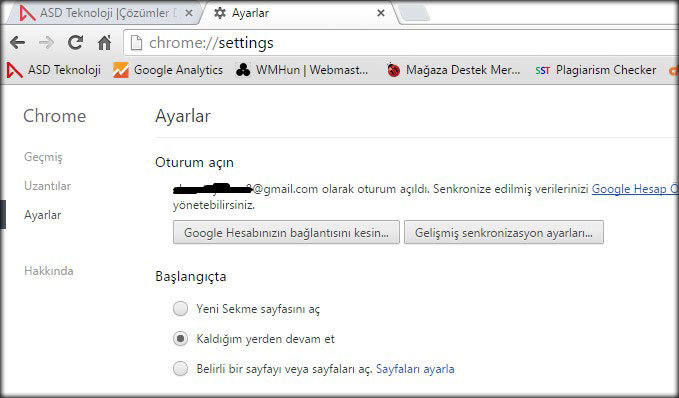Click Google Hesabınızın bağlantısını kesin button

(286, 233)
